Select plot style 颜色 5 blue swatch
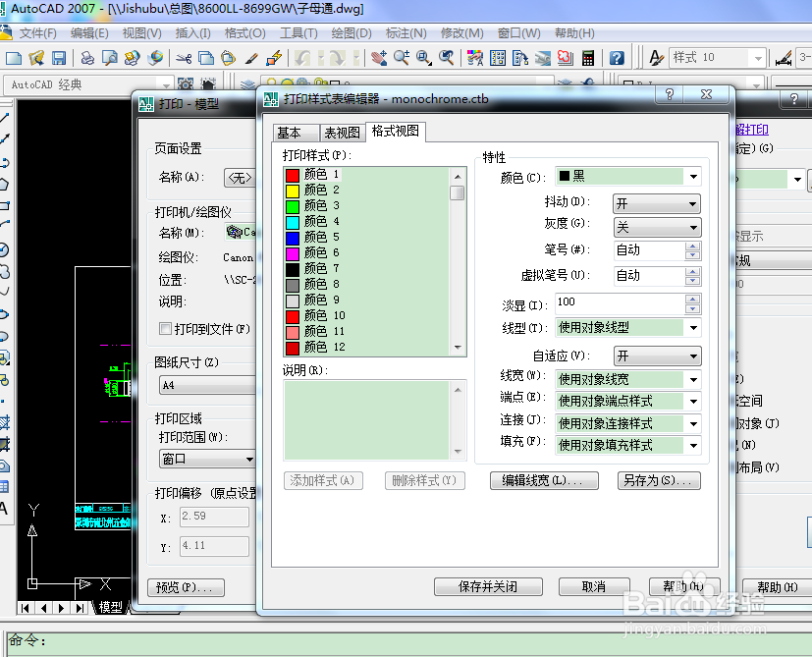This screenshot has width=812, height=657. [x=293, y=238]
